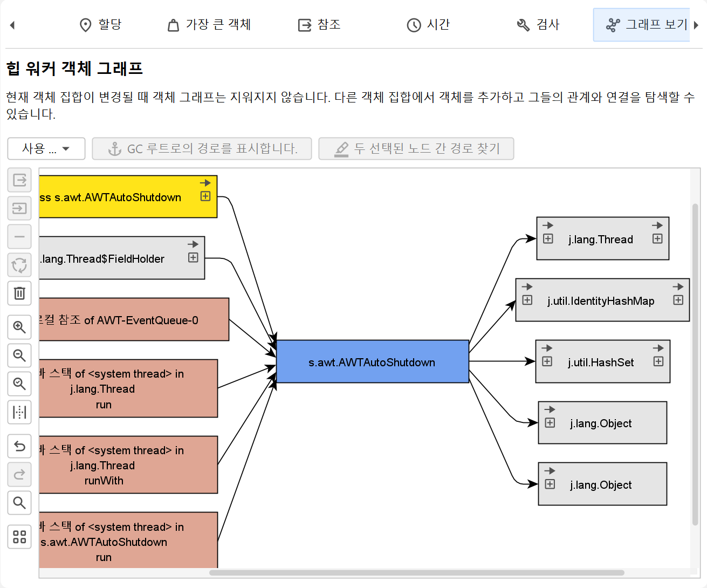
Task: Click the four-squares grid toolbar icon
Action: click(19, 537)
